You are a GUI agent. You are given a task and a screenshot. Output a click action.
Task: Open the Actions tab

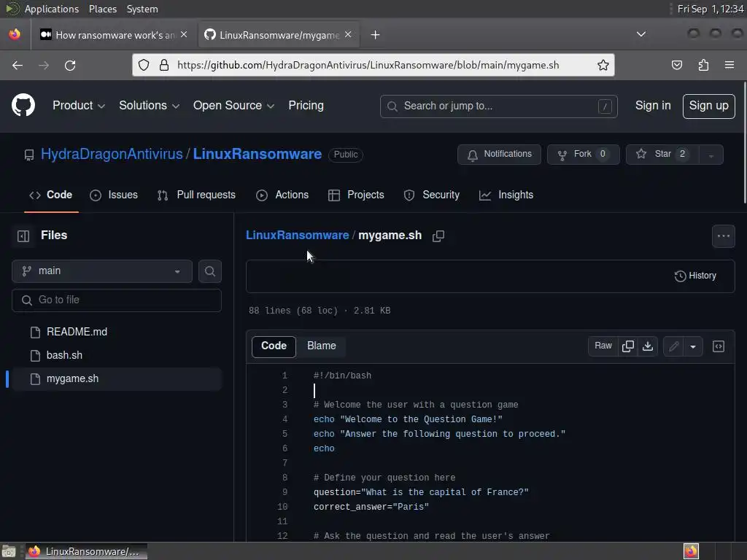click(282, 195)
